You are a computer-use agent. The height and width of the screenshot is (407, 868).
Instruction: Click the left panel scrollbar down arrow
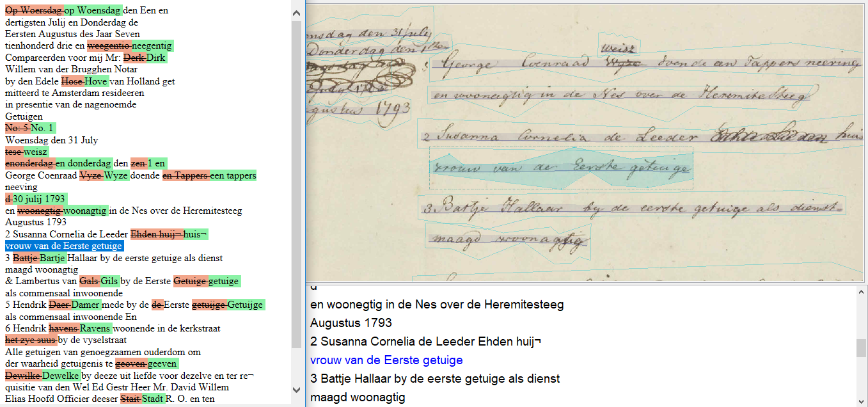pyautogui.click(x=296, y=389)
